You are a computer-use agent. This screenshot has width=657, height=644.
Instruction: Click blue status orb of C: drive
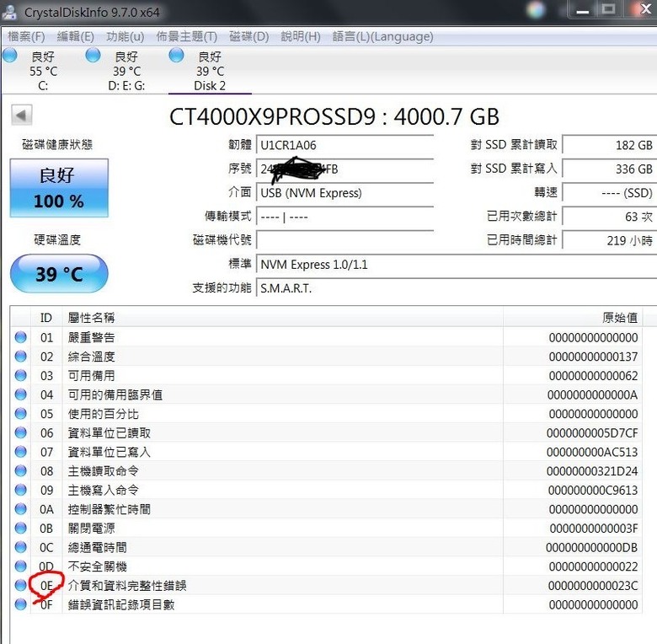(x=9, y=56)
